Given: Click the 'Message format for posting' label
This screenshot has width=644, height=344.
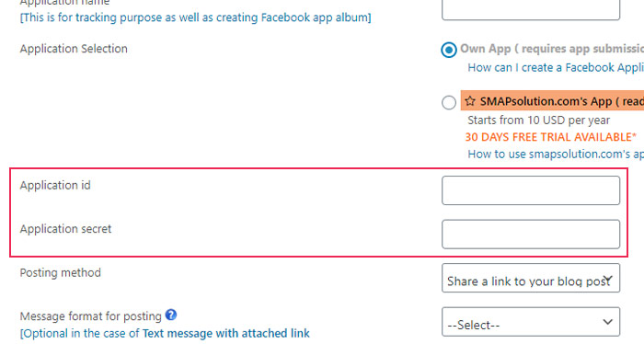Looking at the screenshot, I should pos(91,316).
